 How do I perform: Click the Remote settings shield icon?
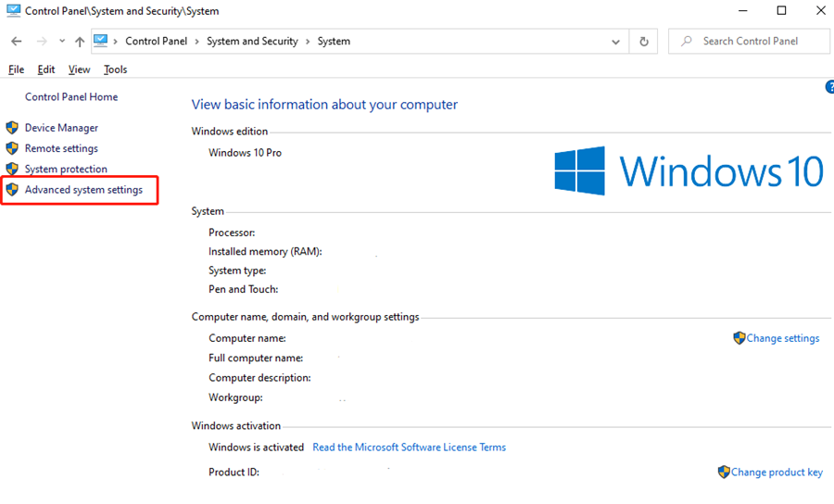tap(12, 148)
